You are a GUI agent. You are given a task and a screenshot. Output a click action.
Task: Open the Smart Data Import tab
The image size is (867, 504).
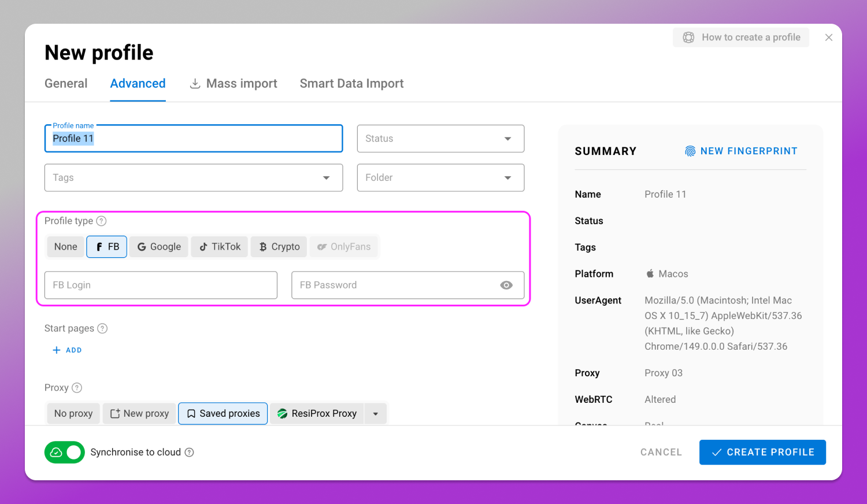(x=351, y=84)
